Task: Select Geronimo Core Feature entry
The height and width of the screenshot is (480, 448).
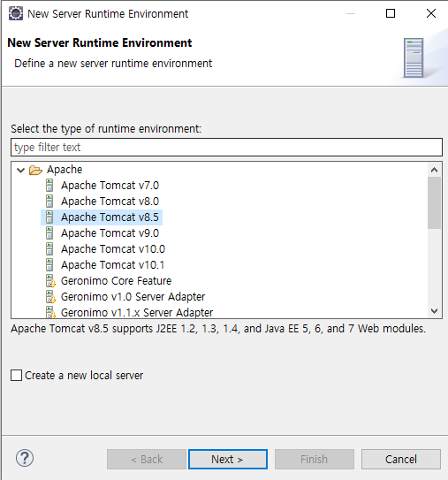Action: coord(116,281)
